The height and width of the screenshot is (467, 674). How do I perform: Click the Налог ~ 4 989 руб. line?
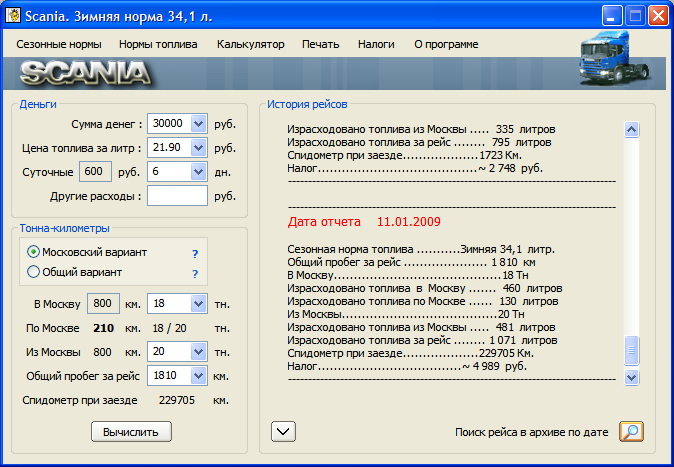(407, 366)
